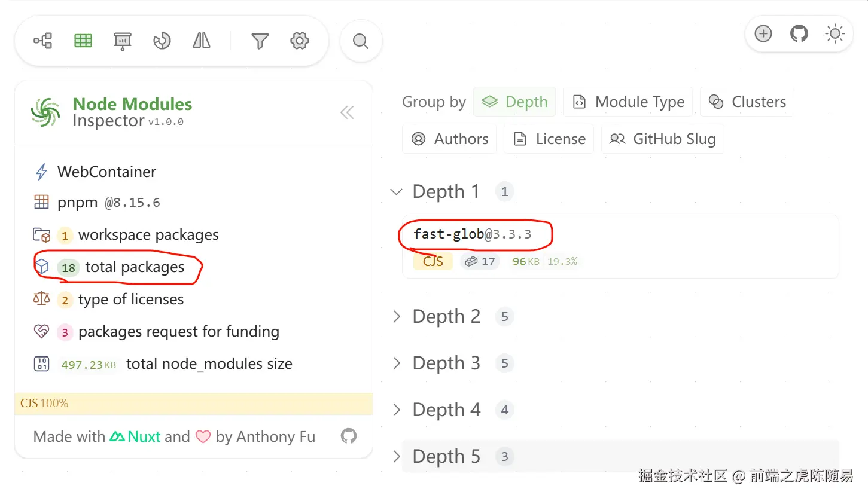The height and width of the screenshot is (498, 868).
Task: Click the GitHub icon at top right
Action: coord(799,33)
